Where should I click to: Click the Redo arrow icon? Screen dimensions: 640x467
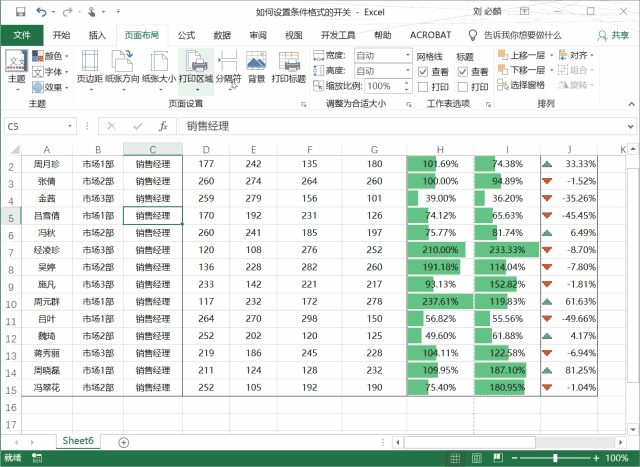point(67,12)
